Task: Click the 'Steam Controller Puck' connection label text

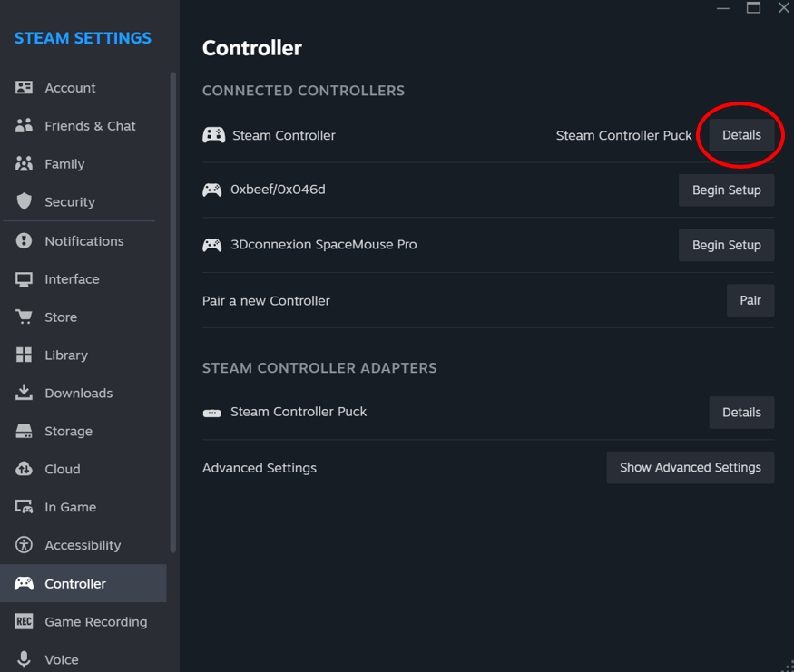Action: (x=623, y=136)
